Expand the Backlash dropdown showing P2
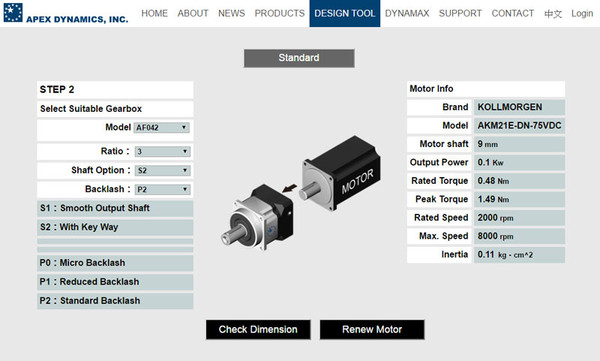This screenshot has width=600, height=361. pyautogui.click(x=162, y=189)
